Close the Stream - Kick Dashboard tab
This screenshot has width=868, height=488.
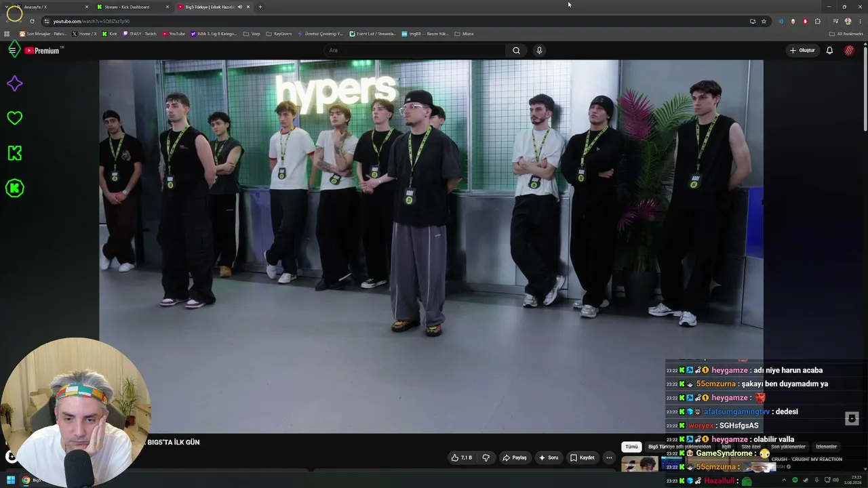[x=167, y=7]
